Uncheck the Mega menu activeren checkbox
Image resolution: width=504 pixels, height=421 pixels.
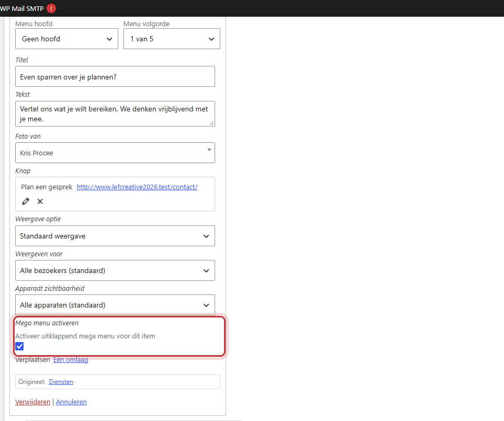click(x=19, y=346)
